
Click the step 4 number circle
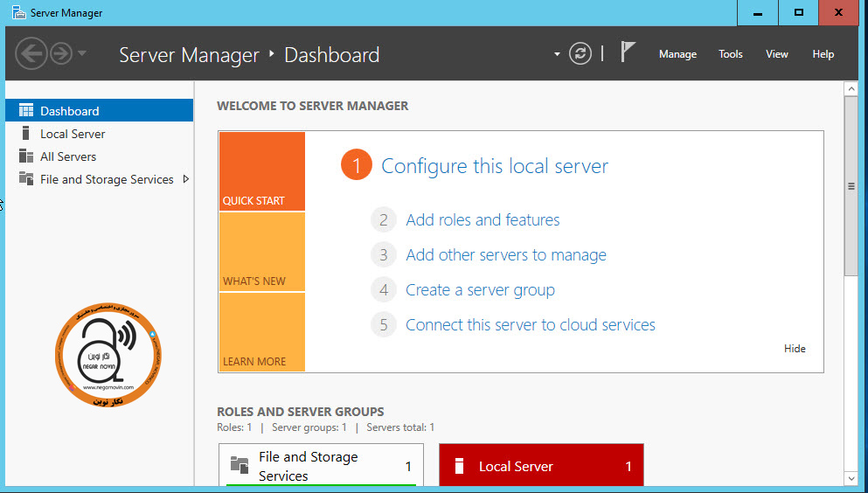(x=384, y=290)
